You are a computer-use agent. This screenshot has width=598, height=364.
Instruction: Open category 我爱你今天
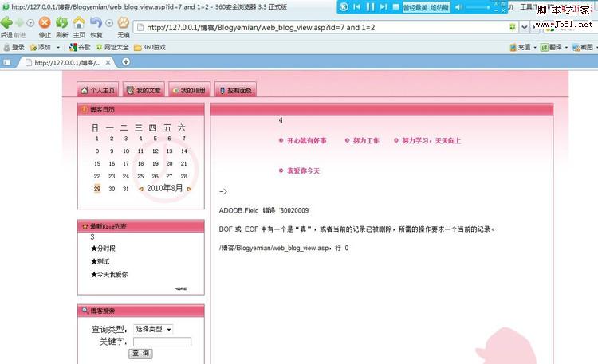coord(303,170)
